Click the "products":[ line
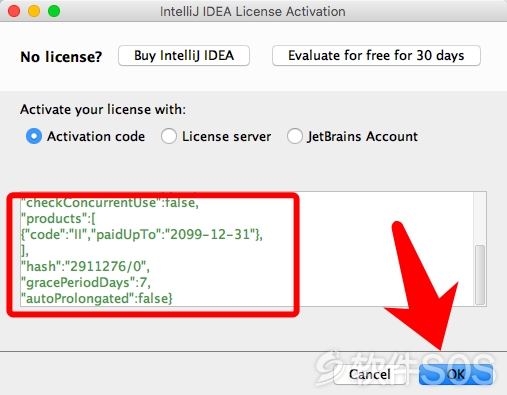507x395 pixels. click(58, 219)
